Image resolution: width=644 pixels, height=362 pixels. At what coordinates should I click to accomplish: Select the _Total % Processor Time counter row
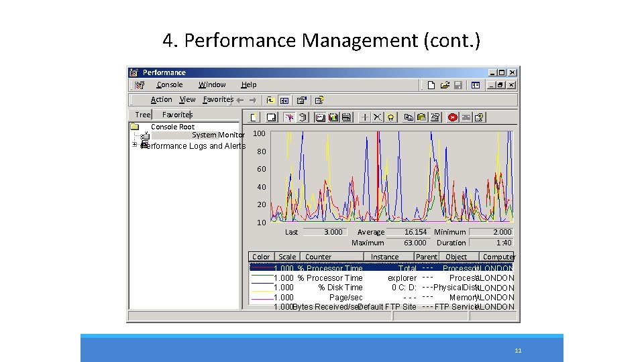point(381,268)
